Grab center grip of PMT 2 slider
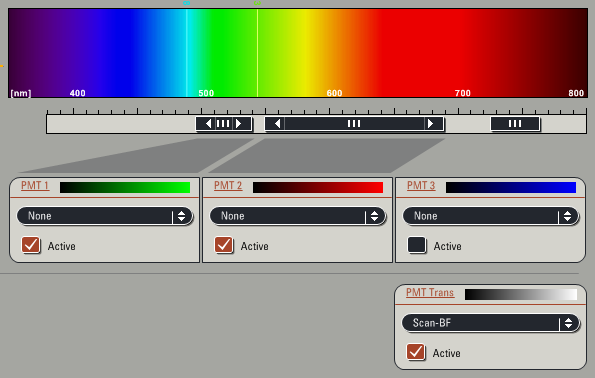This screenshot has width=595, height=378. (x=354, y=124)
